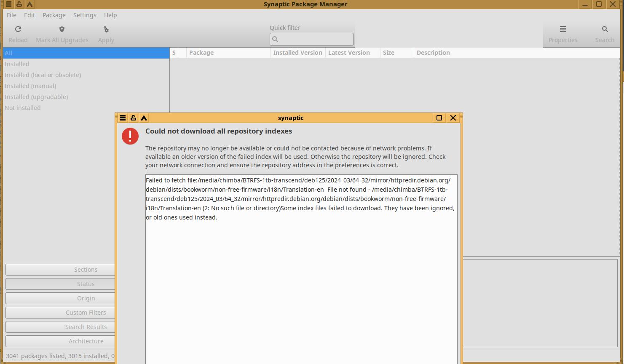Open the synaptic dialog's window menu icon
This screenshot has height=364, width=624.
tap(123, 118)
